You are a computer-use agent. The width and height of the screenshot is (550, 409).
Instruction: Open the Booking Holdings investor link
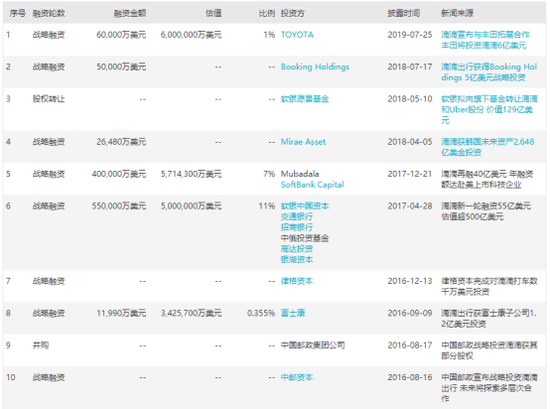315,67
